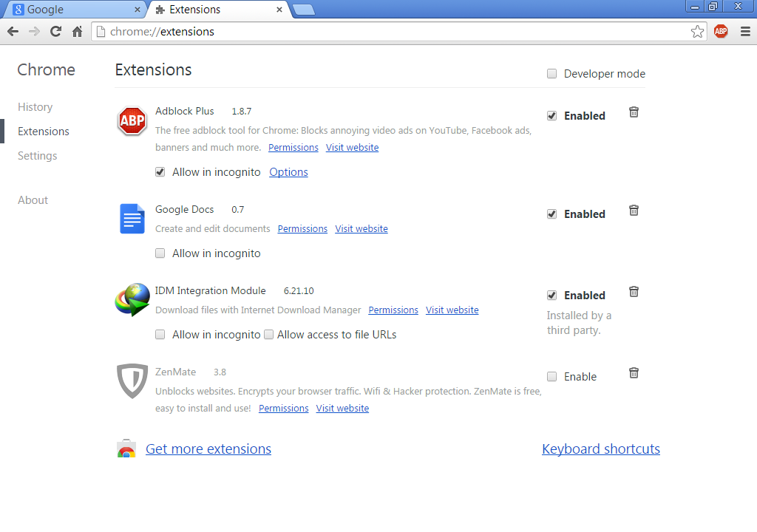
Task: Open Adblock Plus Options link
Action: [x=288, y=172]
